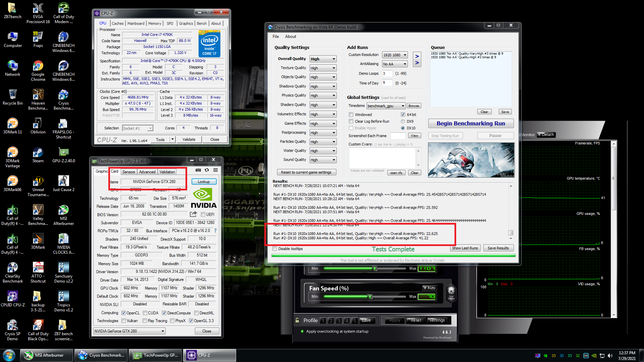Viewport: 644px width, 362px height.
Task: Click the Afterburner profile lock icon
Action: [297, 320]
